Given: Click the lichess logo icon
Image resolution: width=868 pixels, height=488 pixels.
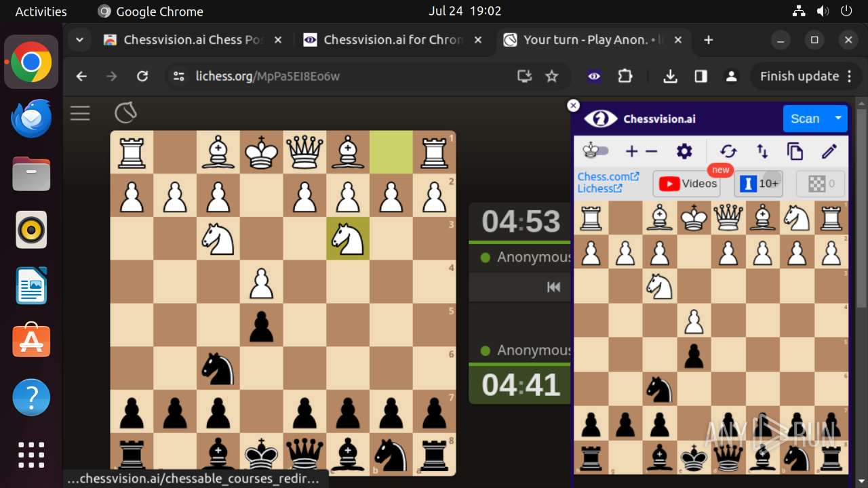Looking at the screenshot, I should point(125,113).
